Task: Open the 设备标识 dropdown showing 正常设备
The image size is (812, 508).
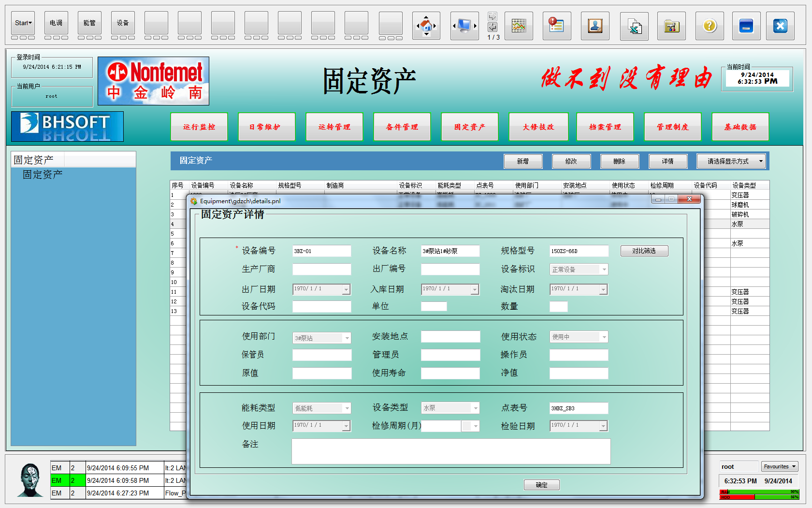Action: point(579,269)
